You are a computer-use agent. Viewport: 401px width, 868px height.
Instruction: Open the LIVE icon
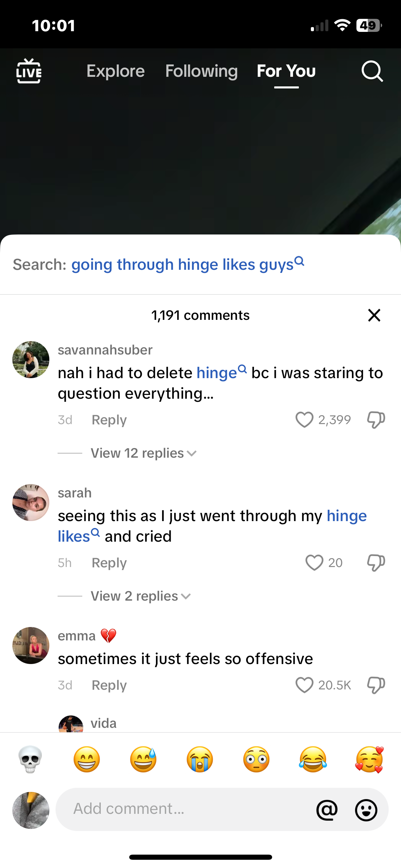(29, 71)
